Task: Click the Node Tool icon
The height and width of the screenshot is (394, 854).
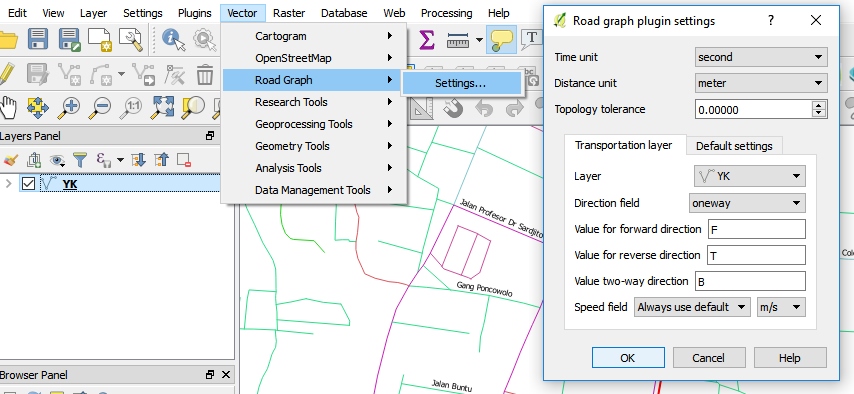Action: (x=175, y=74)
